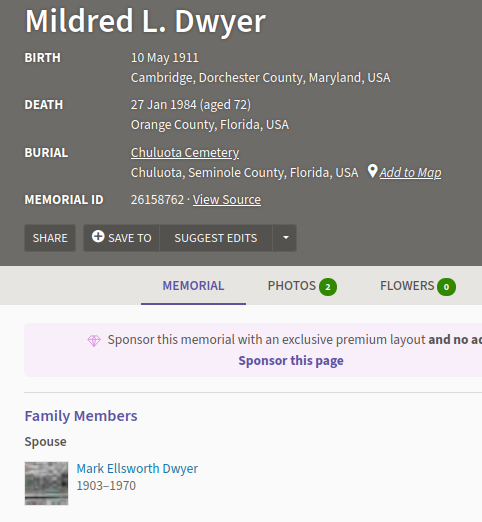
Task: Click the Photos count badge showing 2
Action: point(328,287)
